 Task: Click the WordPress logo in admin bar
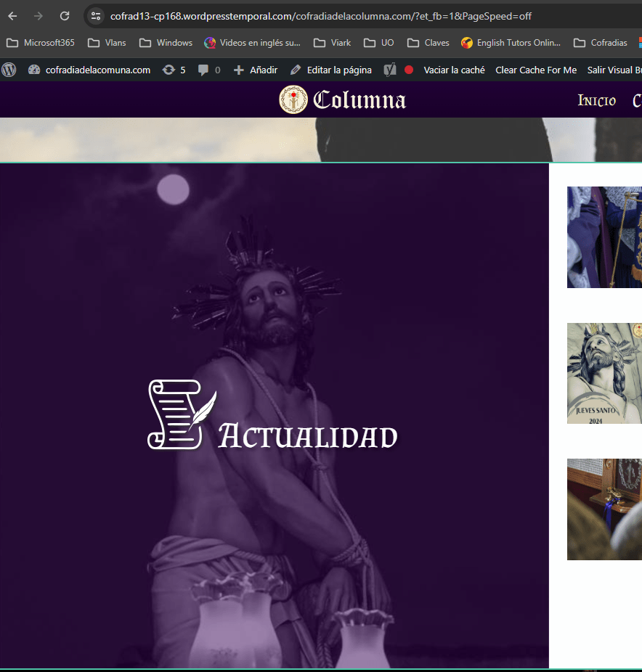coord(9,70)
